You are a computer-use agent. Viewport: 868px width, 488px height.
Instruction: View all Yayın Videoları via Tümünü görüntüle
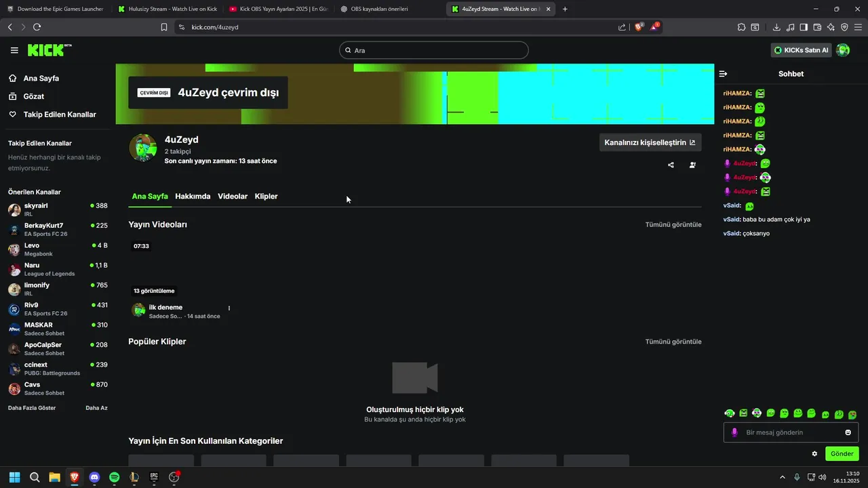[x=673, y=224]
